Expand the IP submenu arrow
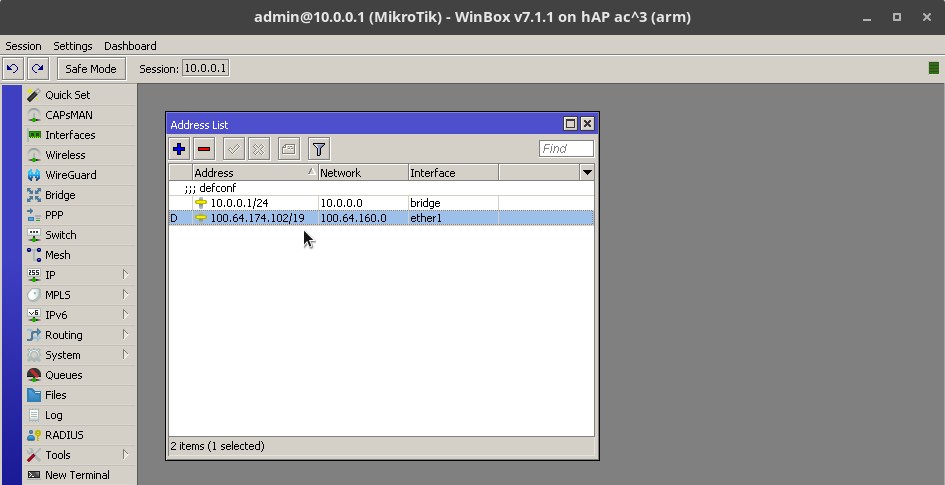The width and height of the screenshot is (945, 485). pos(125,274)
